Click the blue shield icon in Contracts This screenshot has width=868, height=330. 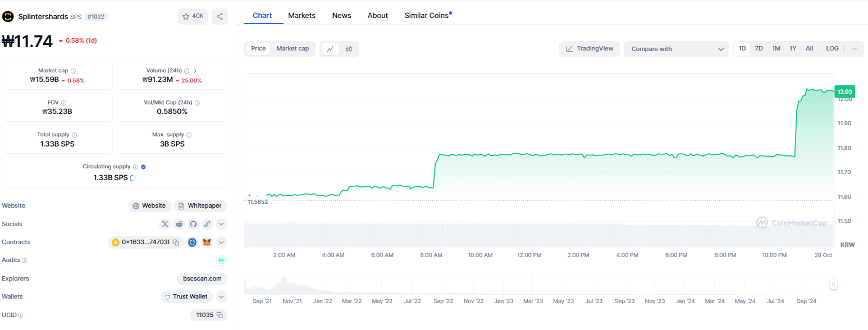[x=193, y=242]
